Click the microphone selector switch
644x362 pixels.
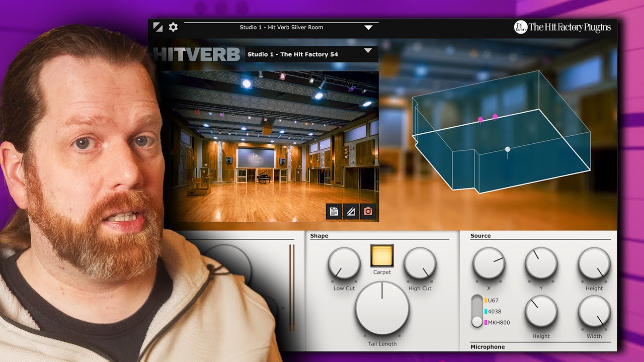pyautogui.click(x=477, y=311)
